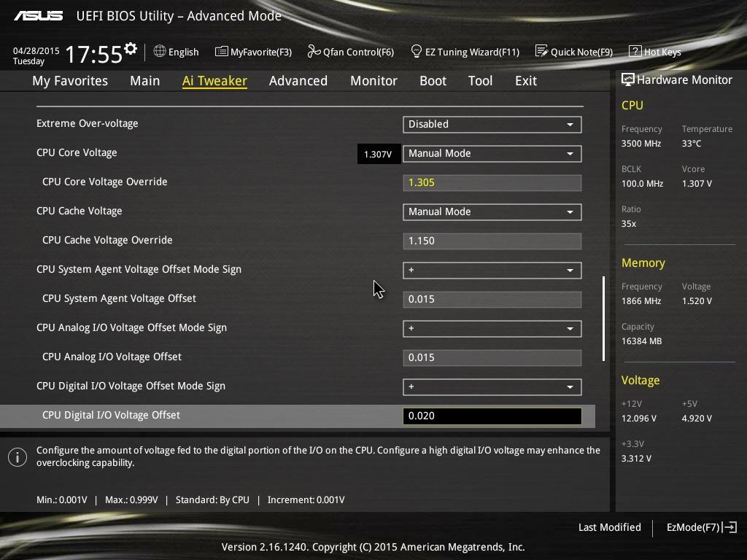The height and width of the screenshot is (560, 747).
Task: Click the Max.: 0.999V hint text
Action: coord(131,500)
